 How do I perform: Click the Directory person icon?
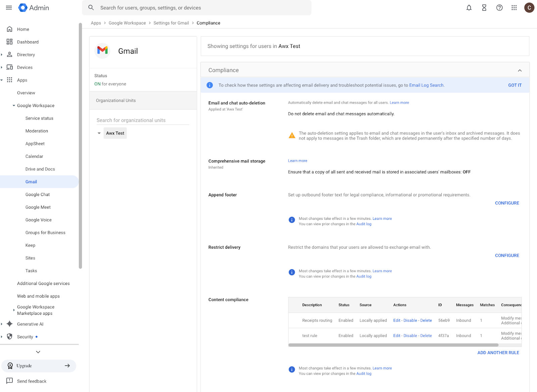[x=10, y=54]
